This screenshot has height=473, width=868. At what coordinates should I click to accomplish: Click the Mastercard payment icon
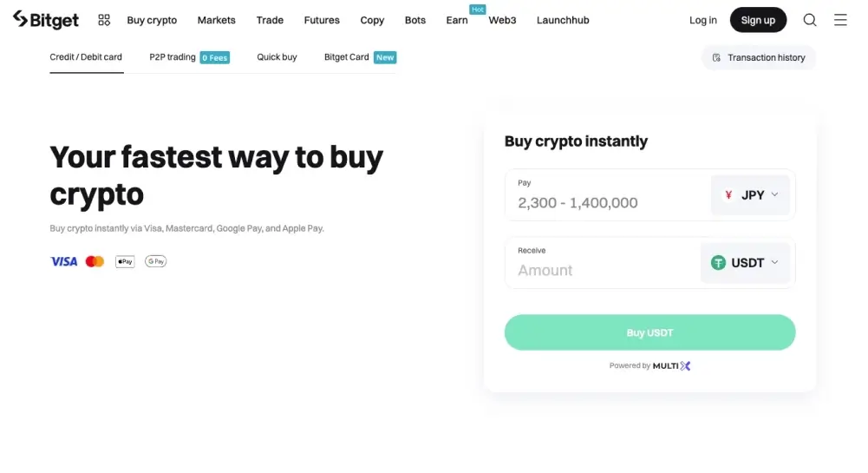point(95,261)
